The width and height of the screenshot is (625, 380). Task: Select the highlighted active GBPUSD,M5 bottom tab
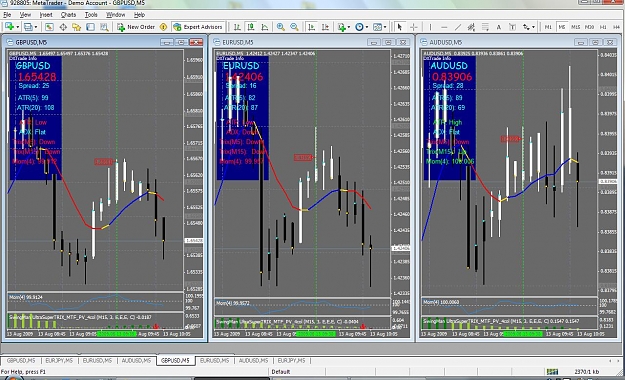pyautogui.click(x=175, y=360)
